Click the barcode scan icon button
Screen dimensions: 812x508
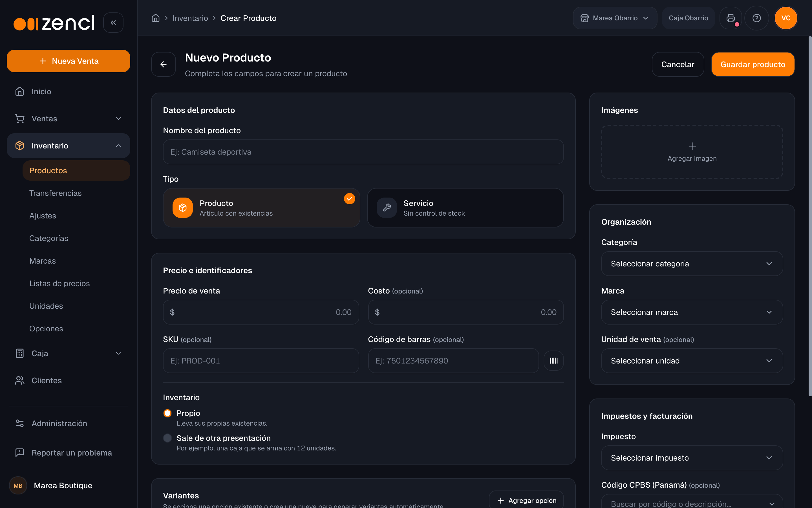553,360
